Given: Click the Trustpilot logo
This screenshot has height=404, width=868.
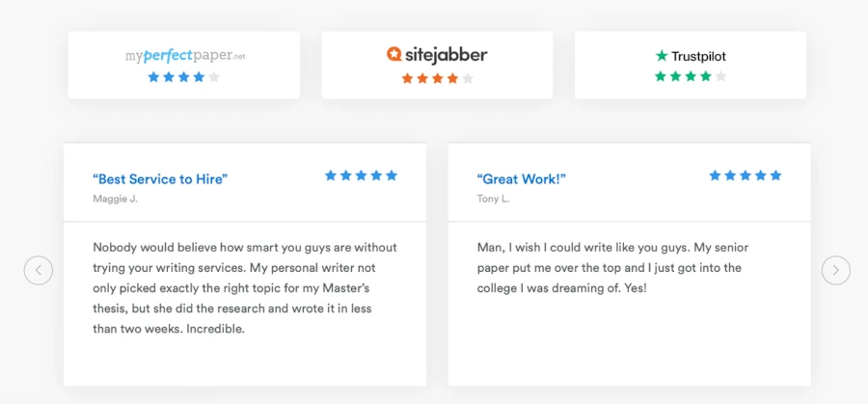Looking at the screenshot, I should coord(691,56).
